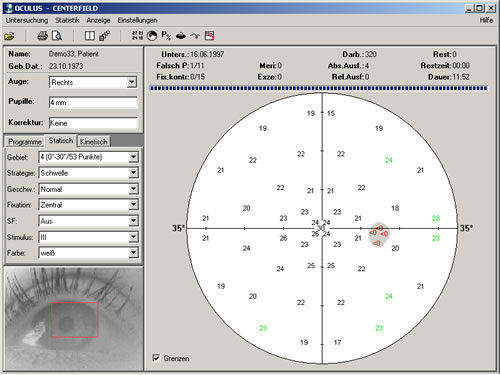Expand the Auge dropdown showing Rechts
This screenshot has width=500, height=375.
(x=132, y=82)
